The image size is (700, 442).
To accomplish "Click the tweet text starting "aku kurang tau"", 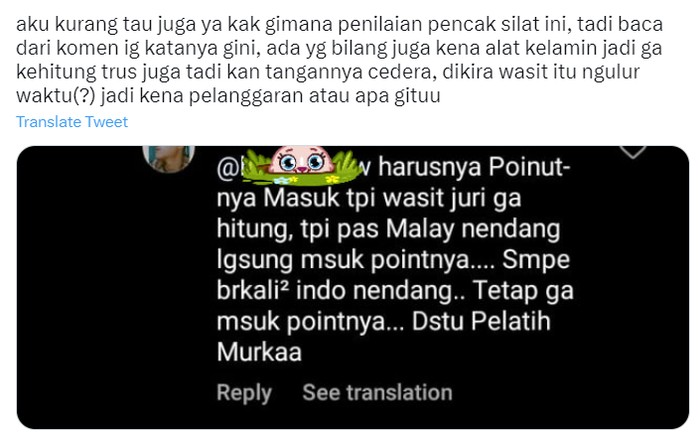I will pos(339,60).
